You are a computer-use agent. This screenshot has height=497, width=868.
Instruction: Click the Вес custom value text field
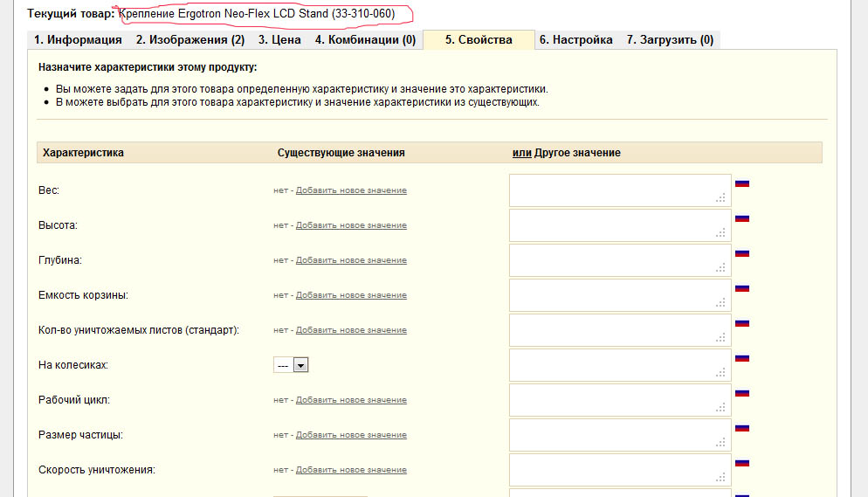click(x=620, y=190)
